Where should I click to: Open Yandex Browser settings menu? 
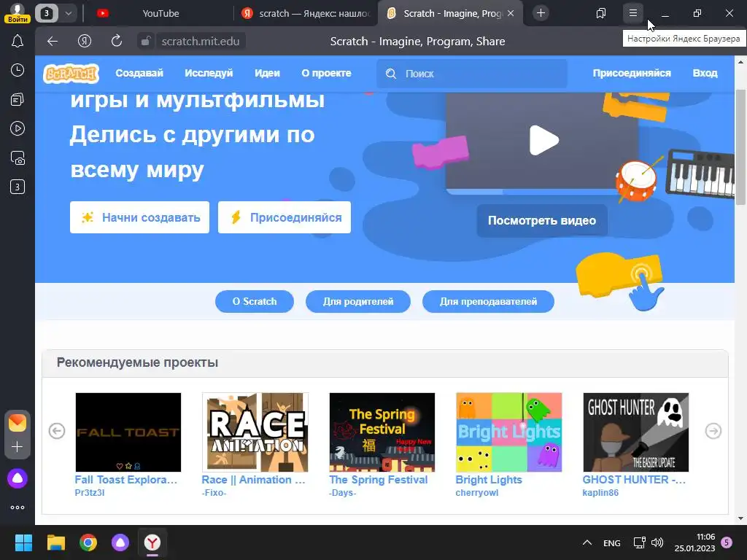click(632, 13)
